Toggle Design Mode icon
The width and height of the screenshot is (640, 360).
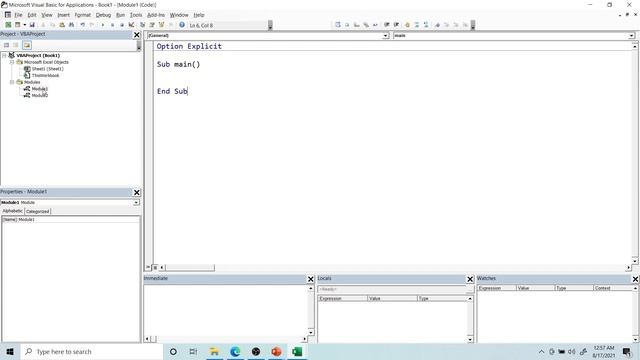(x=131, y=25)
